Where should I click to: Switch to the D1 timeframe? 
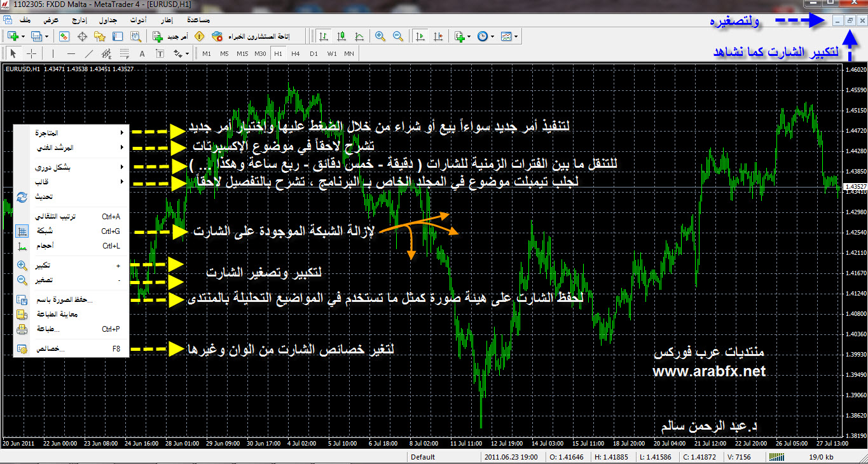pos(313,53)
